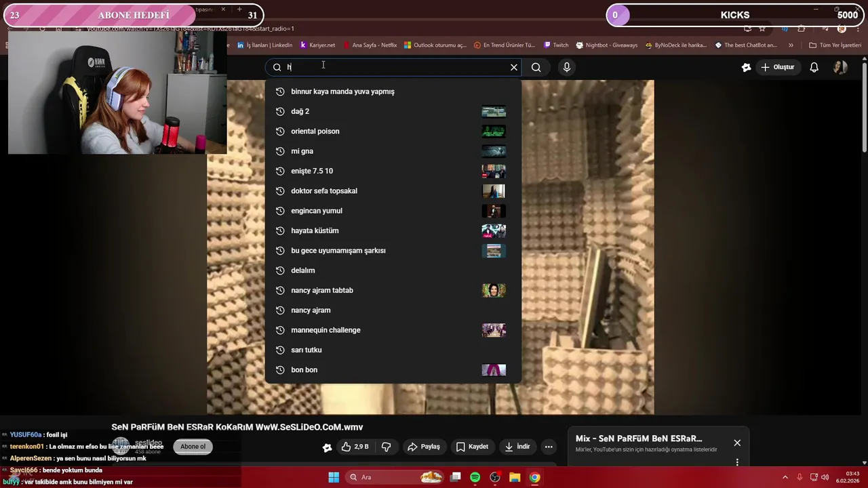Screen dimensions: 868x488
Task: Click the taskbar Ara search box
Action: (x=395, y=477)
